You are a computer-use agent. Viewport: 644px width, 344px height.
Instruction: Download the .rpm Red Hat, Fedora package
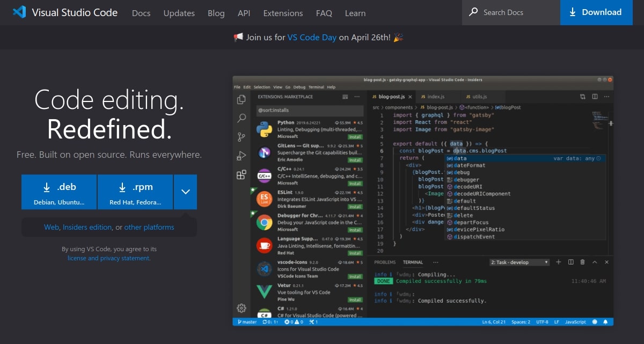pos(135,192)
